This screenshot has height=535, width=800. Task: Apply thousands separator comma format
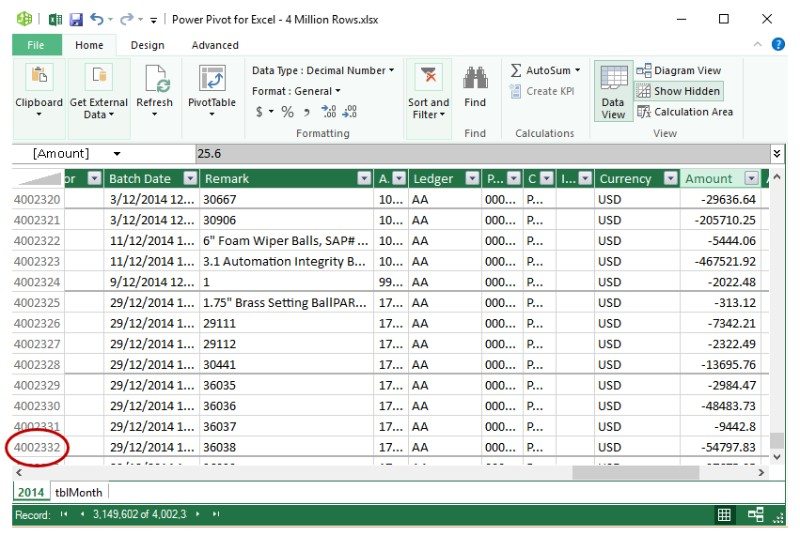[306, 112]
